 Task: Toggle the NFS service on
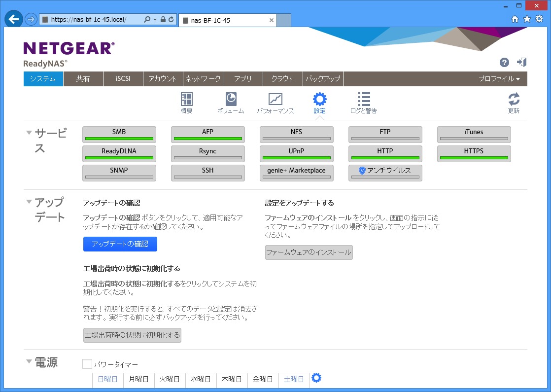[x=297, y=135]
